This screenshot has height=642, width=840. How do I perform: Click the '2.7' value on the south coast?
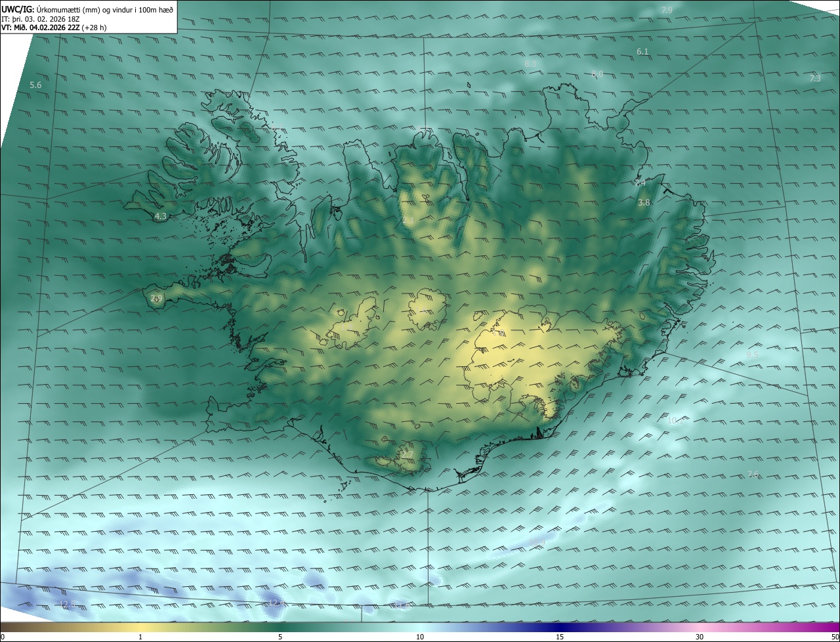point(408,454)
